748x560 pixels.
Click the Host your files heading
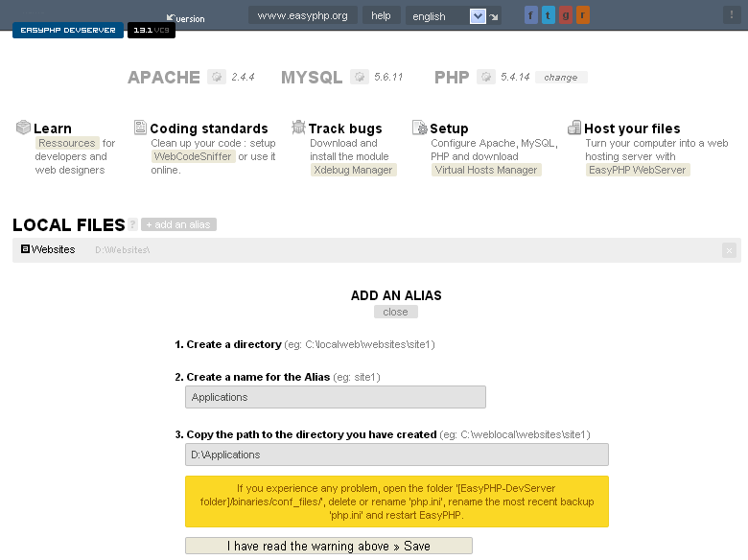(632, 128)
